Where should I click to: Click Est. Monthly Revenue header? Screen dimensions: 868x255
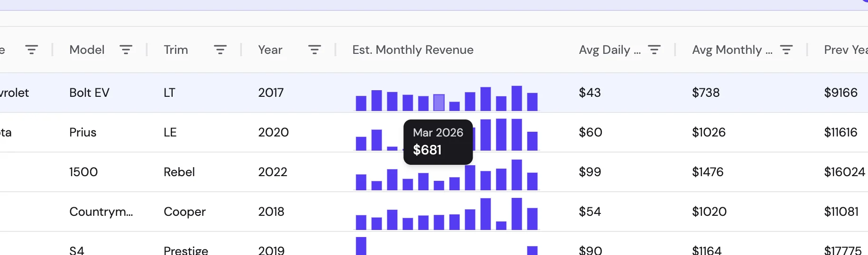click(413, 50)
